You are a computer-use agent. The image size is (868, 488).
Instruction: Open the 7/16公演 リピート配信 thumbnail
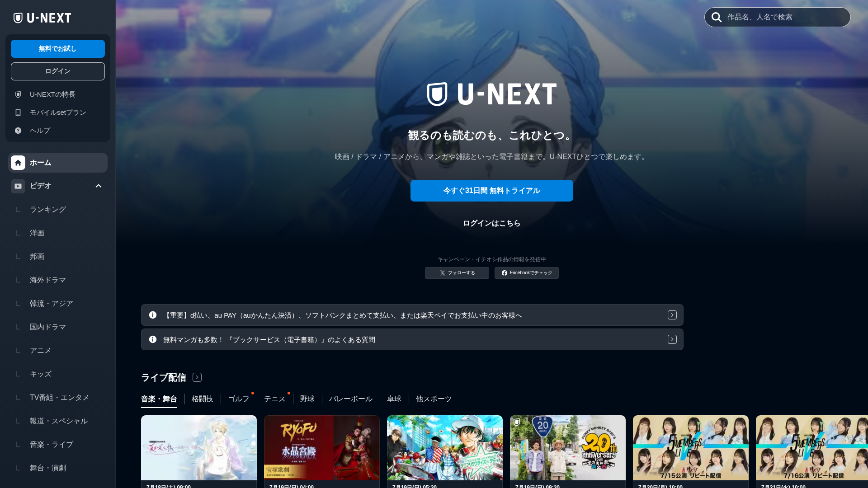pos(812,448)
